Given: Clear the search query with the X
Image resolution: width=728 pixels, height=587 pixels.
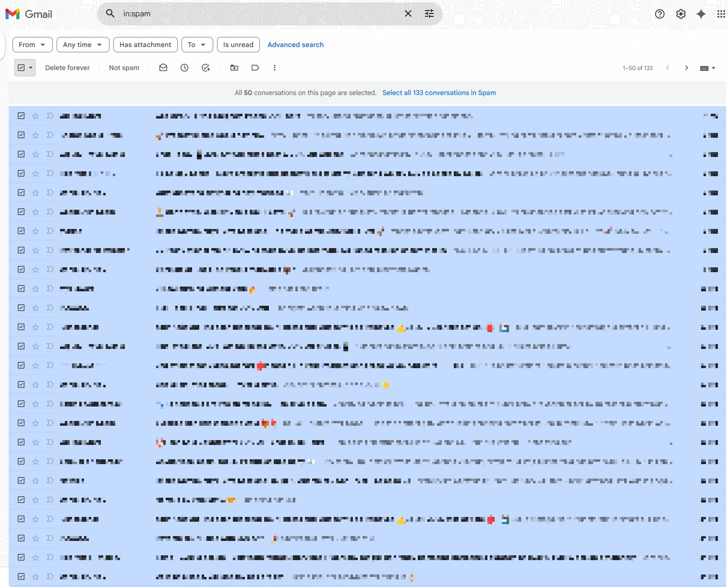Looking at the screenshot, I should click(408, 13).
